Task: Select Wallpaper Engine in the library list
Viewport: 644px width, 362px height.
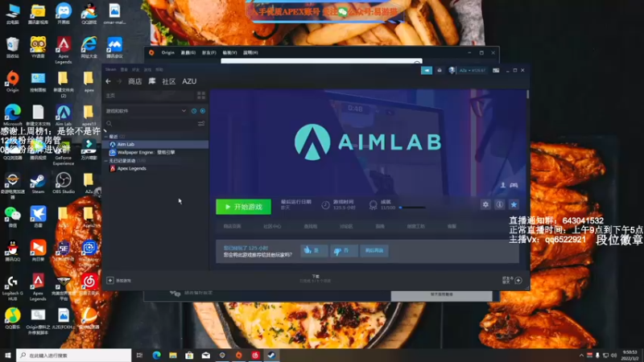Action: click(x=156, y=152)
